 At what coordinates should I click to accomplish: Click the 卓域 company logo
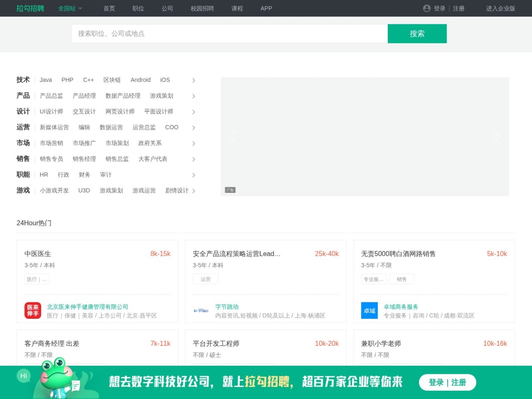pyautogui.click(x=369, y=310)
